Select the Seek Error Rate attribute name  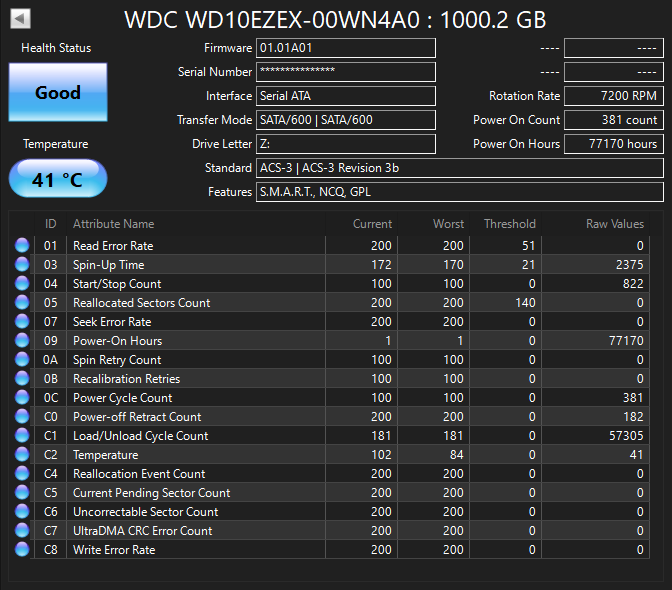[x=112, y=322]
